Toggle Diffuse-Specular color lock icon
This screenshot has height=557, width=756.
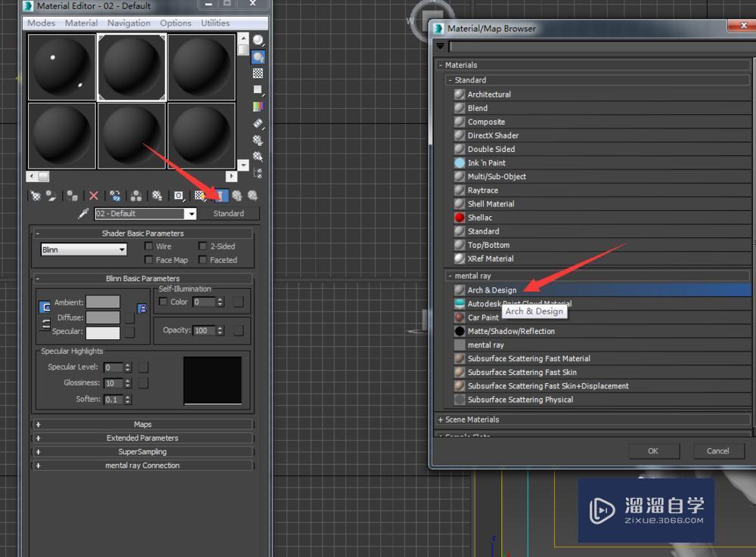click(45, 323)
